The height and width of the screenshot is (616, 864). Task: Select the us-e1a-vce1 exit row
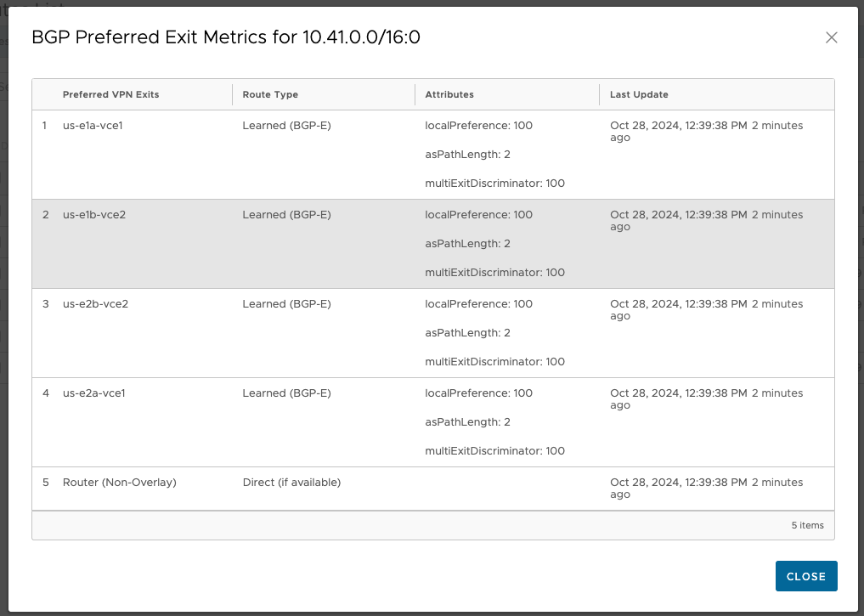433,155
